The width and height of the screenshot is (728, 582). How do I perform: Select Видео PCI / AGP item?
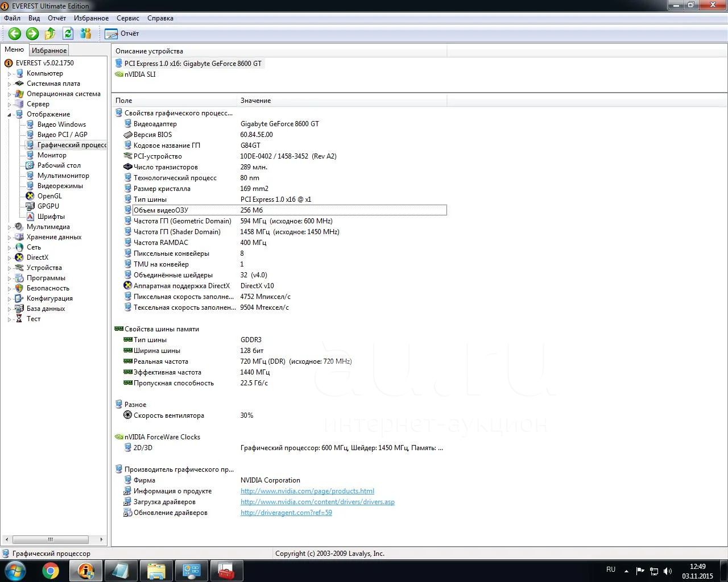click(x=63, y=135)
